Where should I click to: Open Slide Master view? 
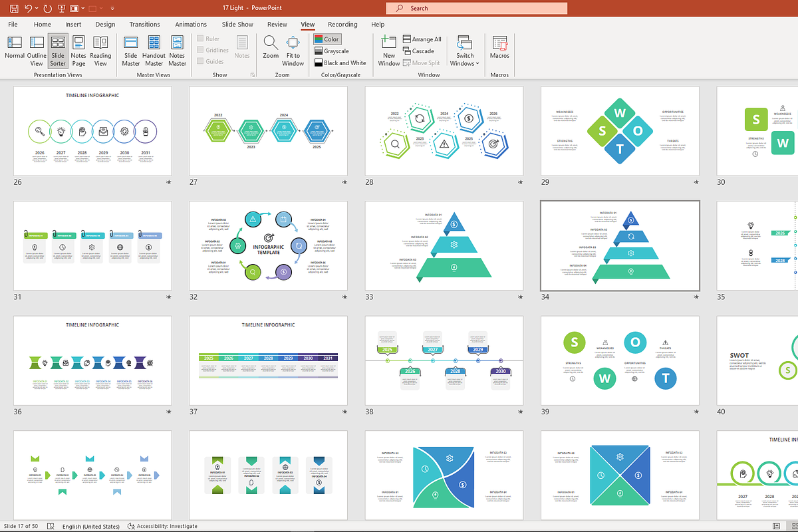131,51
